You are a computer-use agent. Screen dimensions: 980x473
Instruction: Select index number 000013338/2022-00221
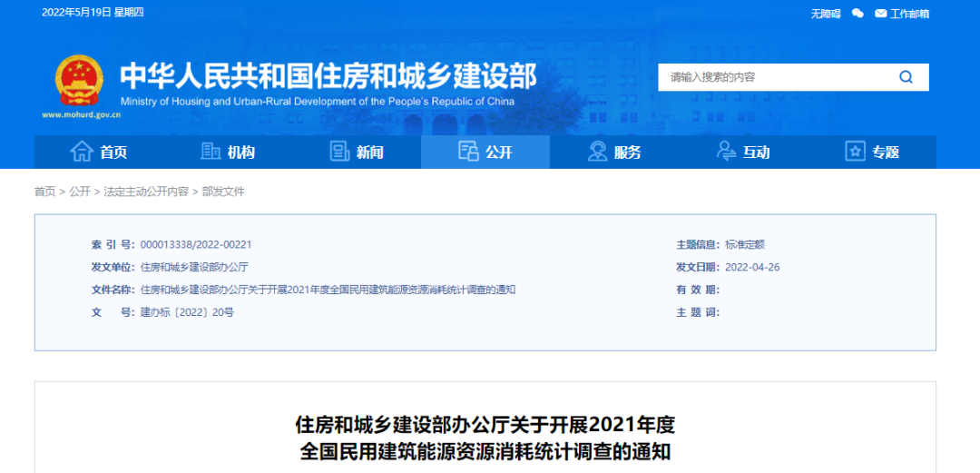(x=196, y=244)
